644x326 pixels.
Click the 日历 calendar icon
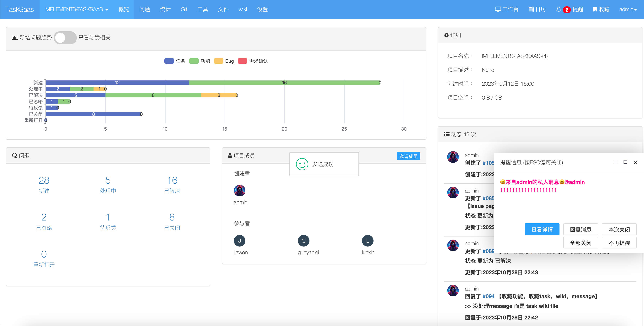(x=531, y=9)
